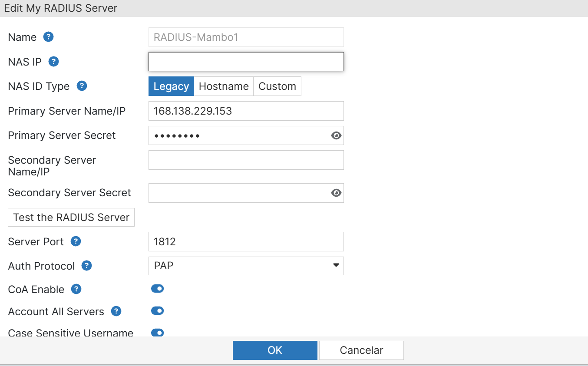Expand the Auth Protocol PAP dropdown
This screenshot has width=588, height=366.
(x=246, y=266)
